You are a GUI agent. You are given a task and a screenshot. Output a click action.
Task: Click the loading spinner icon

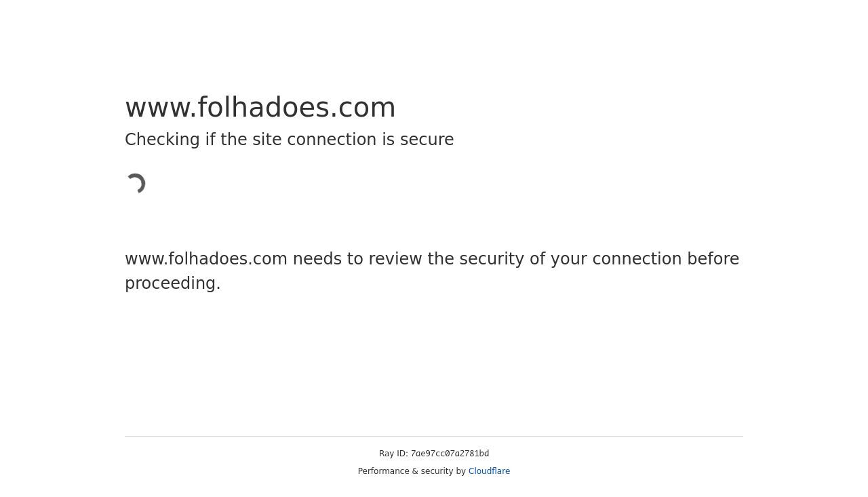pos(136,184)
